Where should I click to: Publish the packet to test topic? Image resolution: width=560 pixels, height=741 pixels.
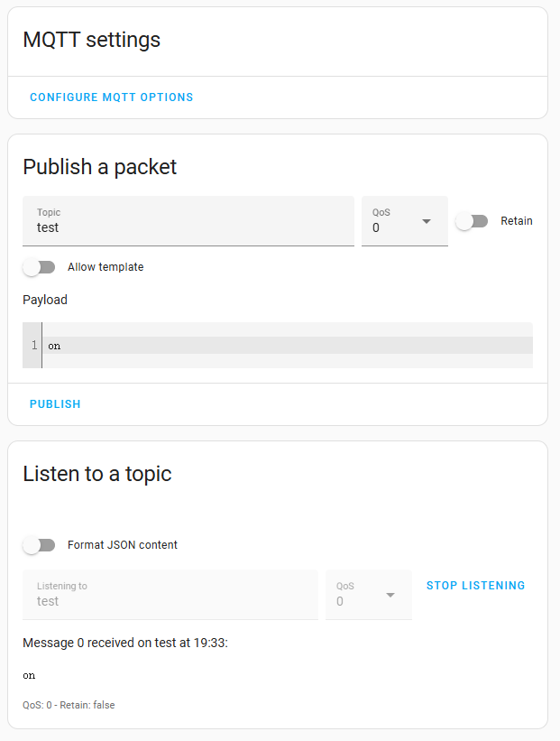(x=54, y=403)
